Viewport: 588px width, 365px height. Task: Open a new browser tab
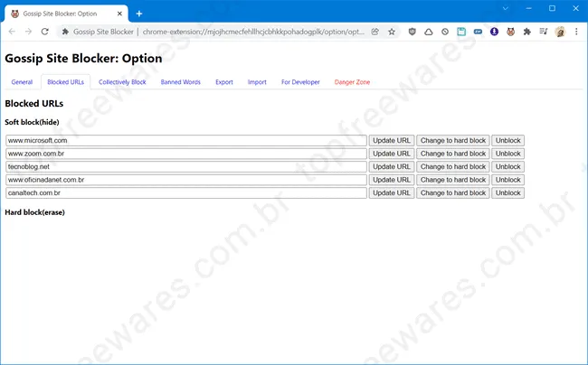[x=139, y=14]
